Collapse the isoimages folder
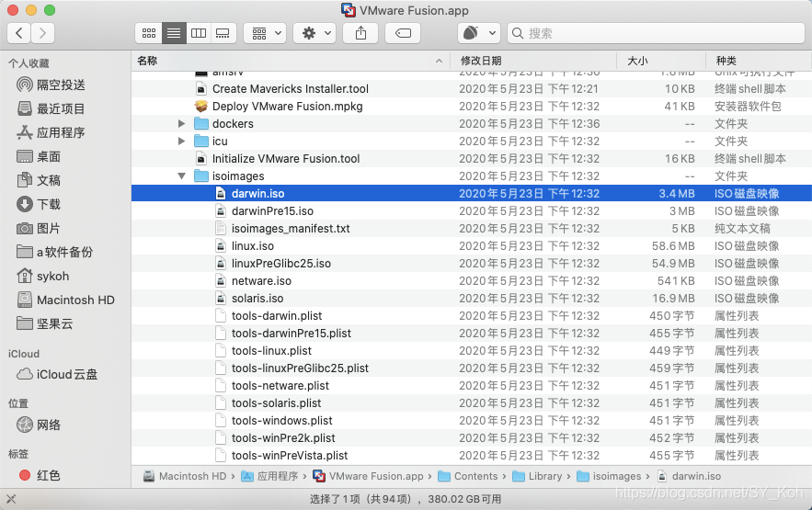812x510 pixels. (181, 176)
